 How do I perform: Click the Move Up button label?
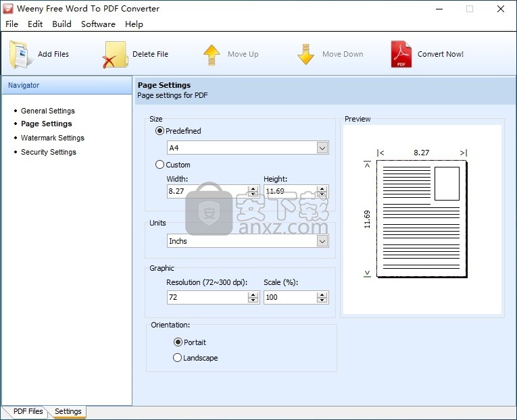[x=243, y=54]
